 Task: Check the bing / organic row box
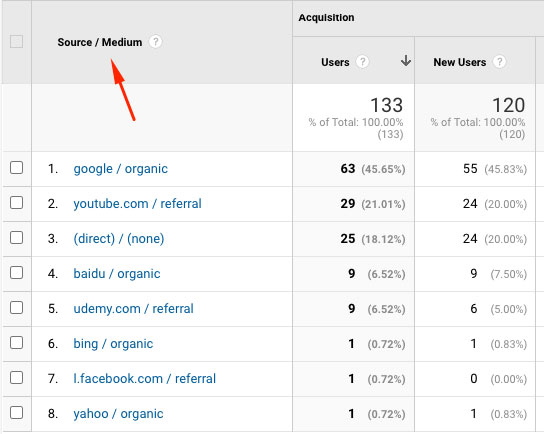(16, 343)
